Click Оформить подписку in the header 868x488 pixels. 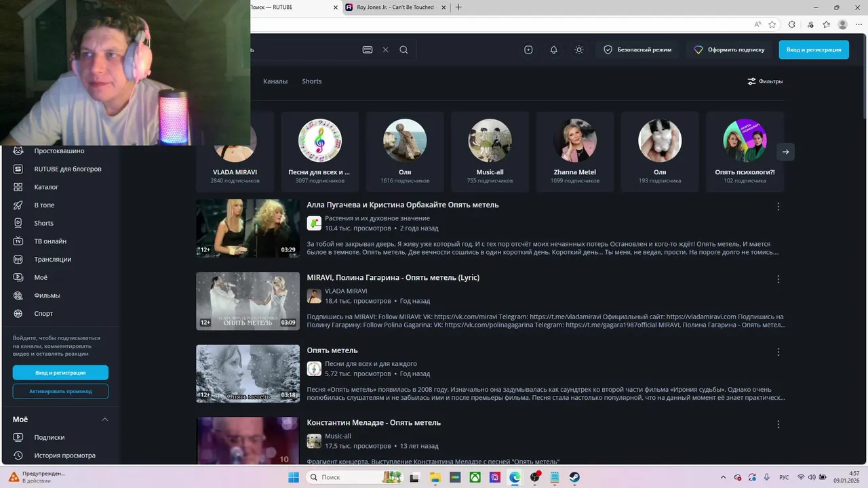pyautogui.click(x=729, y=49)
